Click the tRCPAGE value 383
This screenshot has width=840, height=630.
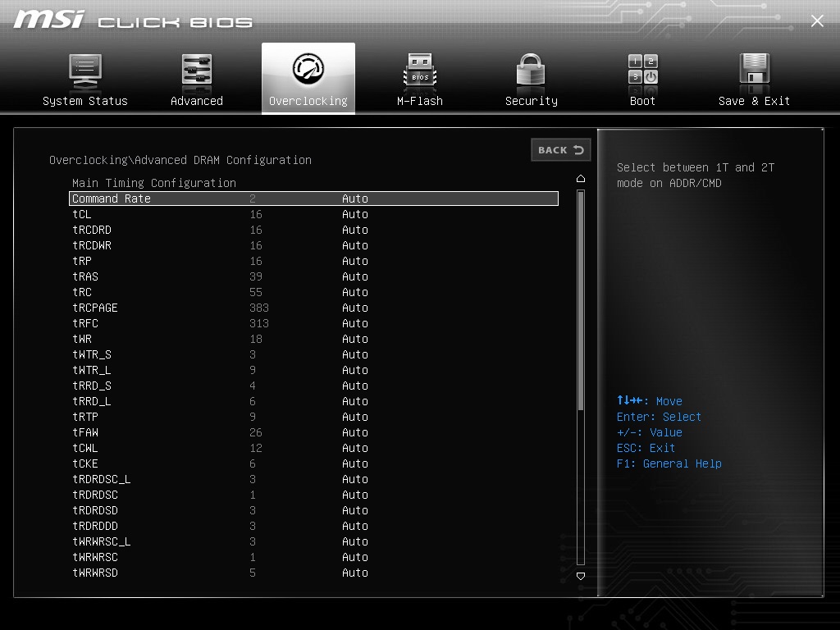point(258,308)
